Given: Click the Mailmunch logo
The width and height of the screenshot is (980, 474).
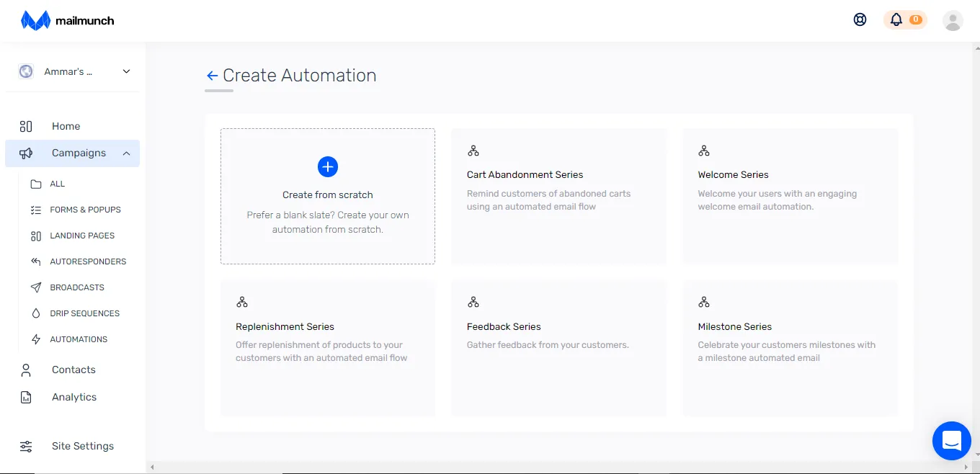Looking at the screenshot, I should coord(68,20).
